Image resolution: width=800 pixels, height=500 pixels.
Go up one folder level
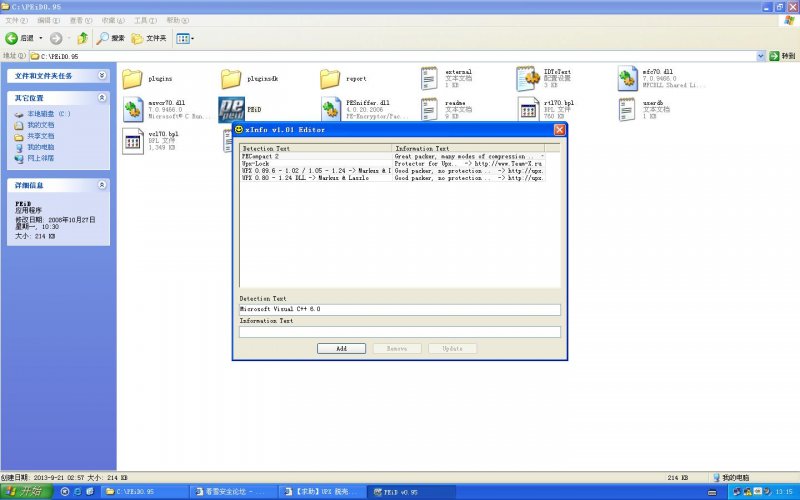tap(82, 38)
